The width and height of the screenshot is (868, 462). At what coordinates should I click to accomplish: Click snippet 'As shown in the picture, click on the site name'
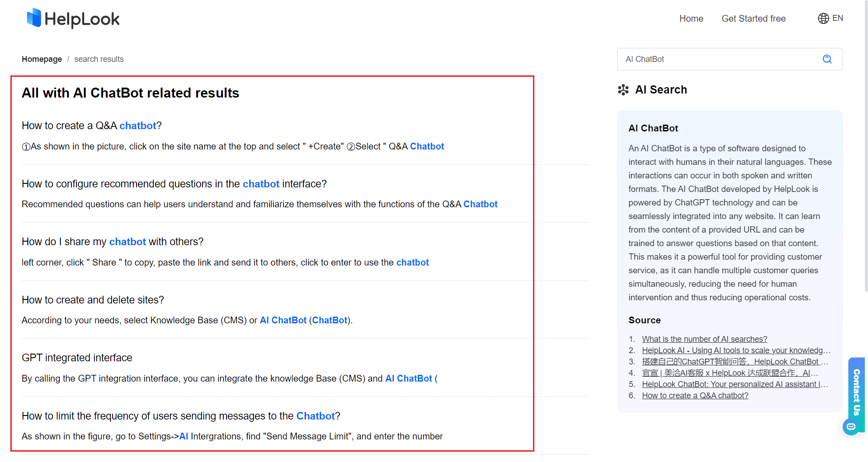tap(233, 146)
